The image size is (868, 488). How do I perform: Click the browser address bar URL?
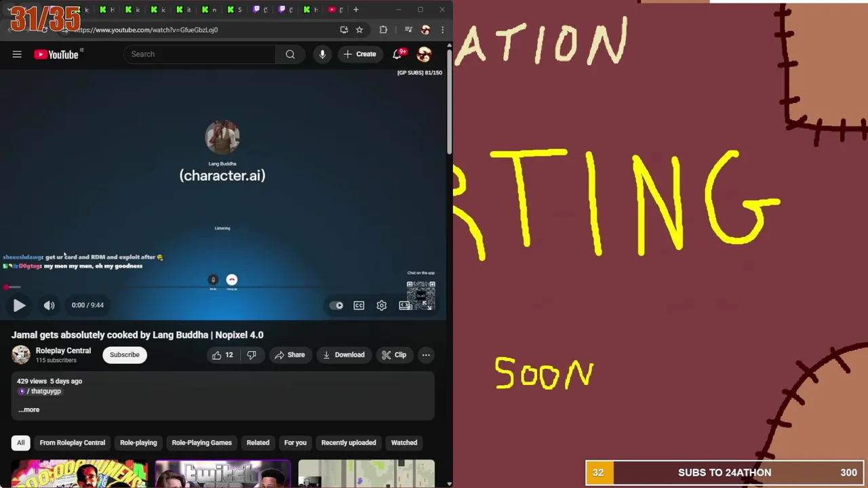click(x=146, y=30)
